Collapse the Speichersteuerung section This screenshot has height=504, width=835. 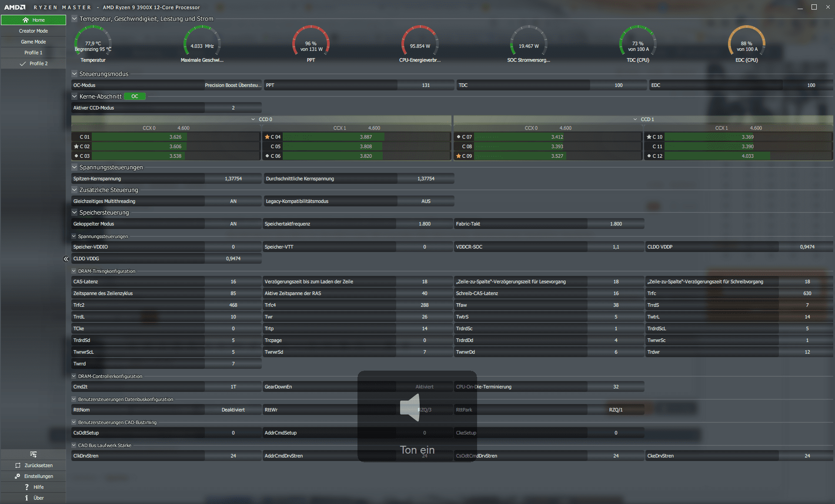click(74, 212)
